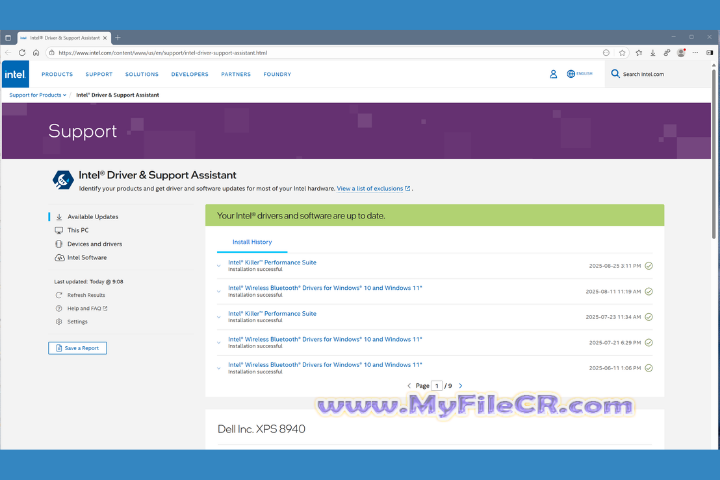Open View a list of exclusions link
The width and height of the screenshot is (720, 480).
pyautogui.click(x=373, y=188)
